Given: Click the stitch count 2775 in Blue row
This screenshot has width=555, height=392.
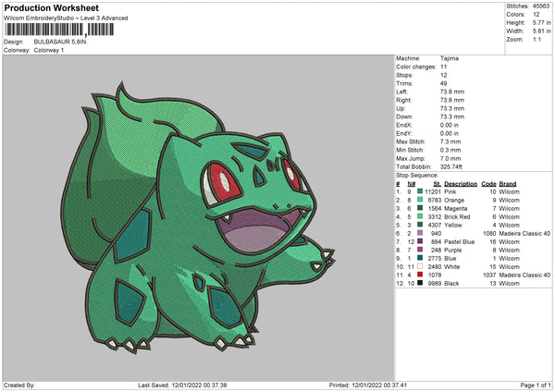Looking at the screenshot, I should [435, 258].
